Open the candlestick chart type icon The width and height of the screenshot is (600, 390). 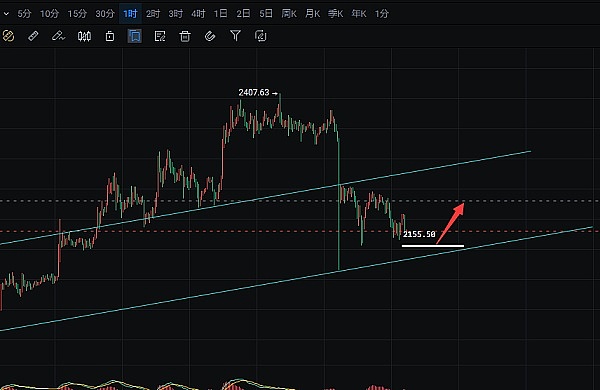84,36
